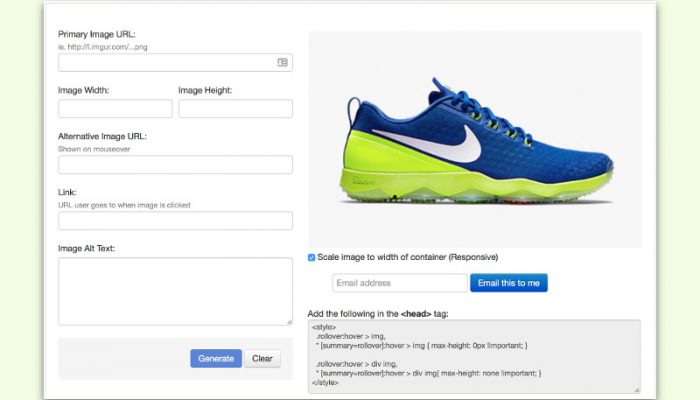Click the Email address field
700x400 pixels.
coord(400,283)
